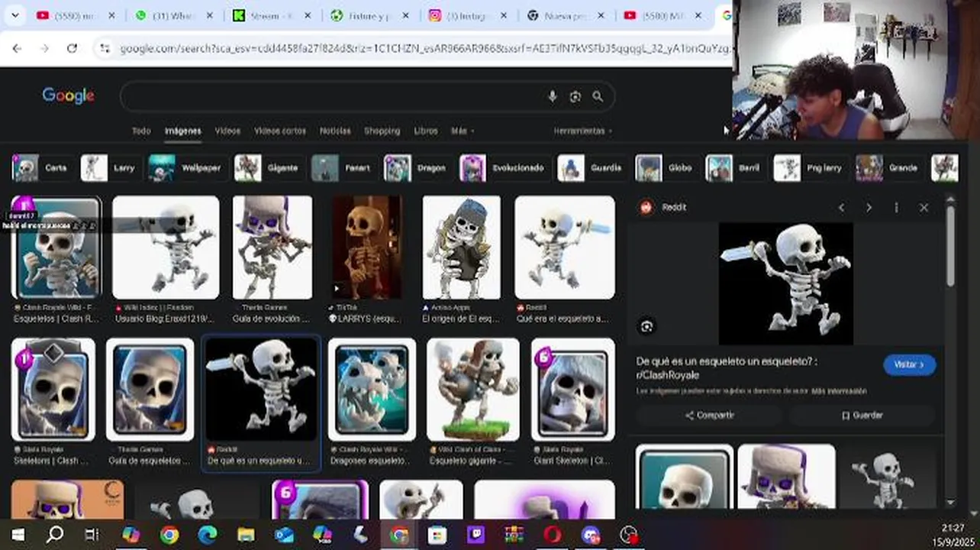Filter images by Gigante chip
The height and width of the screenshot is (550, 980).
point(268,168)
